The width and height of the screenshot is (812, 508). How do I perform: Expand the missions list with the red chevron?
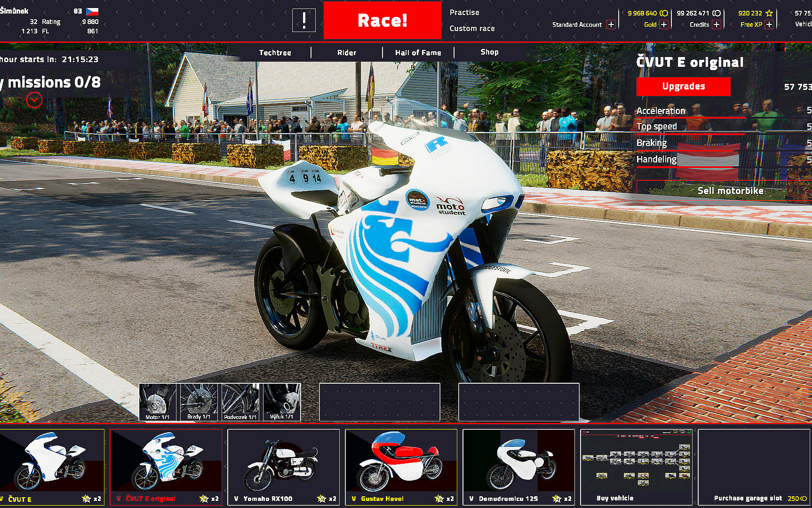click(x=34, y=100)
